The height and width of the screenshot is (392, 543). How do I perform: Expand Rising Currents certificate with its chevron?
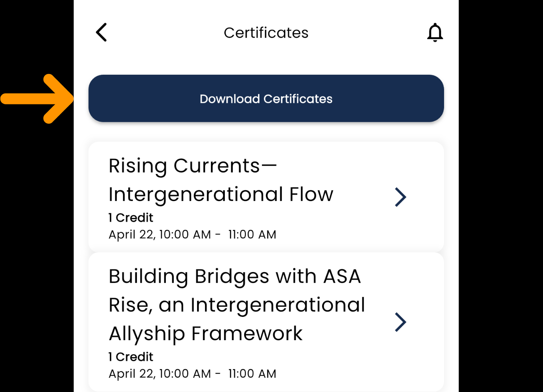tap(400, 197)
